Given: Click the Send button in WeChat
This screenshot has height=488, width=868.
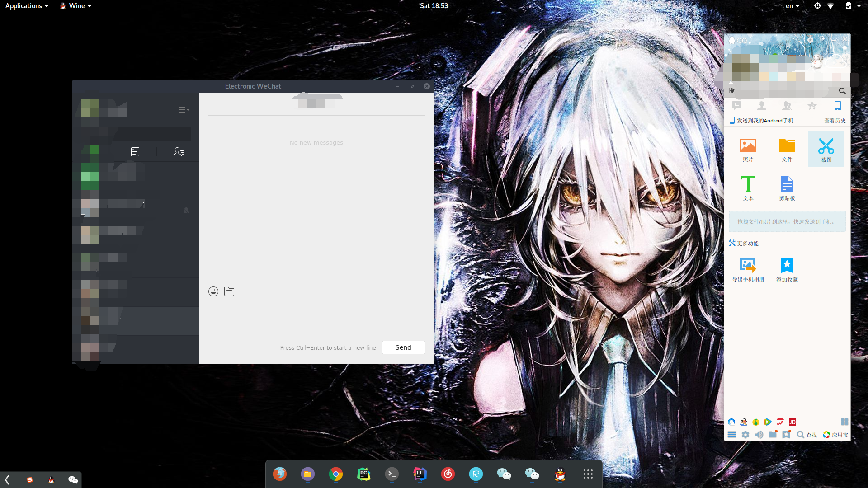Looking at the screenshot, I should point(403,347).
